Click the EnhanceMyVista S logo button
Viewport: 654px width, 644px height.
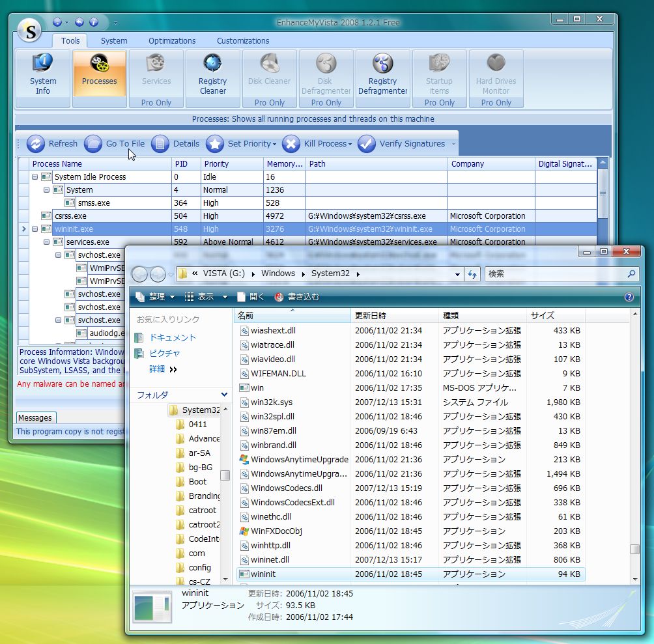[x=29, y=31]
